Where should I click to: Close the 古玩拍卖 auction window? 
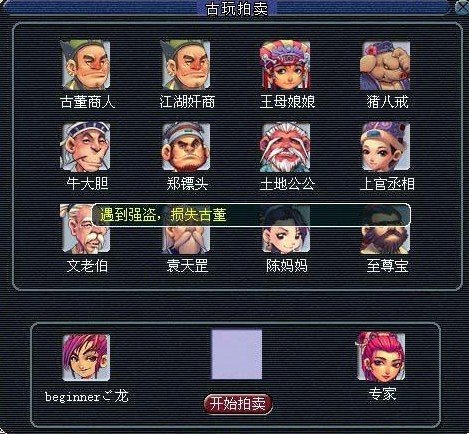click(462, 7)
